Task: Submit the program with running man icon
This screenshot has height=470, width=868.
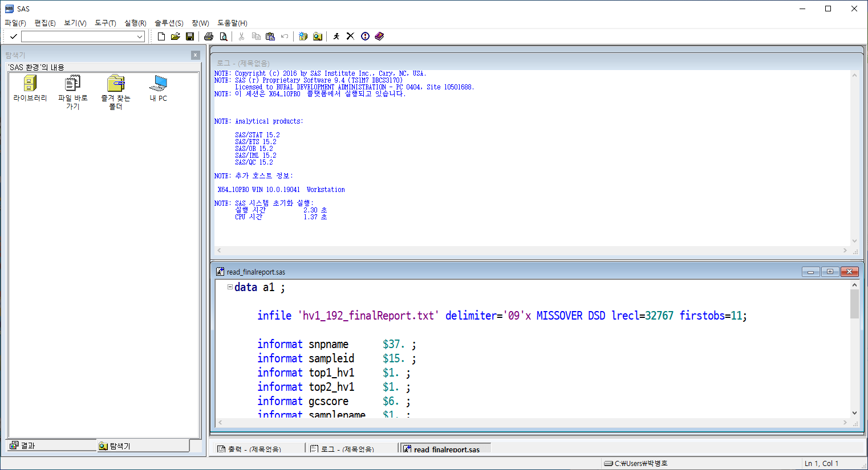Action: (336, 36)
